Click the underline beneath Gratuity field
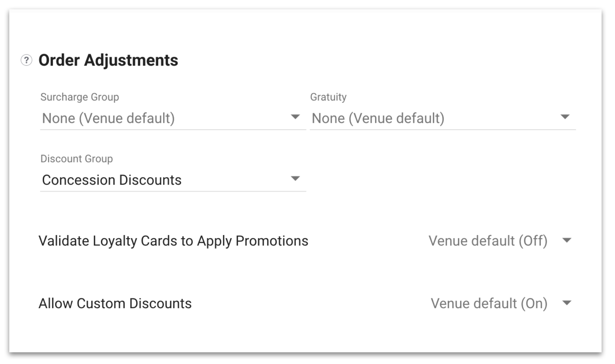 click(443, 130)
